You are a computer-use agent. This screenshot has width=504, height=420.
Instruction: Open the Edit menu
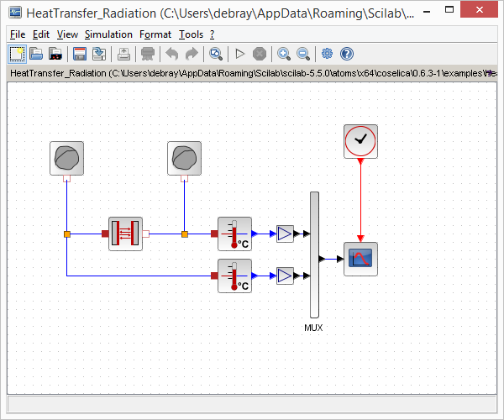[x=41, y=34]
